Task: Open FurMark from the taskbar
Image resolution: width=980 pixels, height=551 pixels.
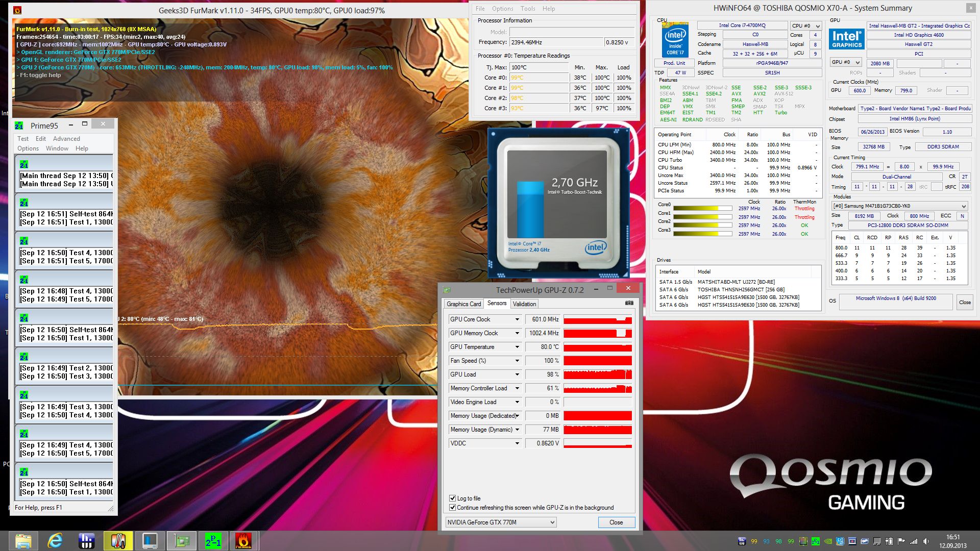Action: coord(243,541)
